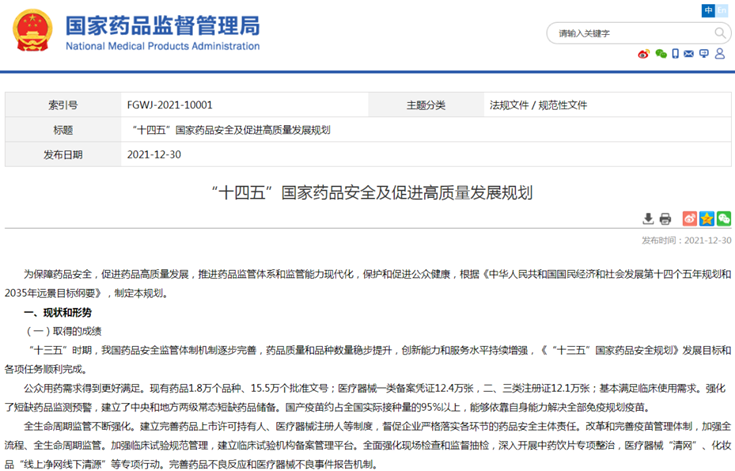Download the document via download icon
735x471 pixels.
point(648,218)
